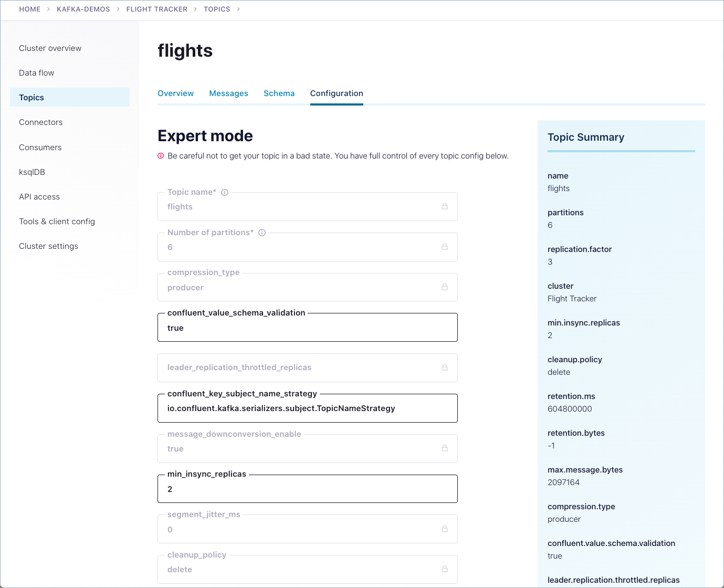Click the lock icon in leader_replication_throttled_replicas field

point(445,367)
